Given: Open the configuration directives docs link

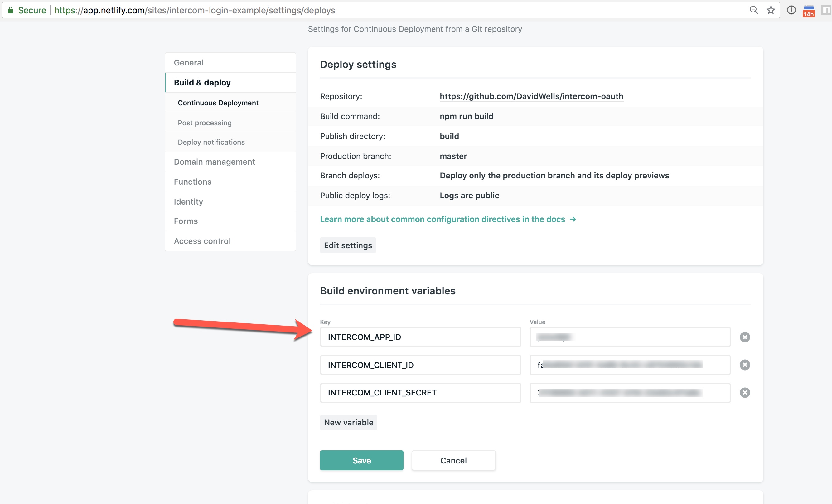Looking at the screenshot, I should point(448,219).
